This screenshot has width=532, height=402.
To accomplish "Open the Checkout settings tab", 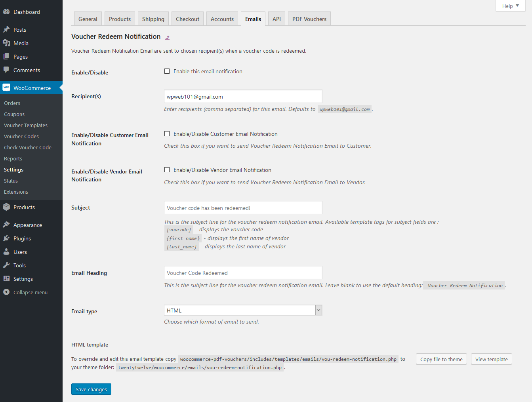I will [x=187, y=19].
